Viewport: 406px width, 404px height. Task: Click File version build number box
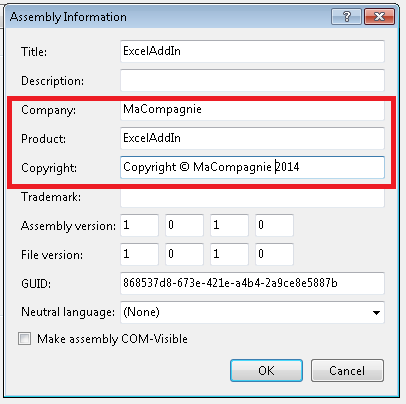pyautogui.click(x=229, y=254)
